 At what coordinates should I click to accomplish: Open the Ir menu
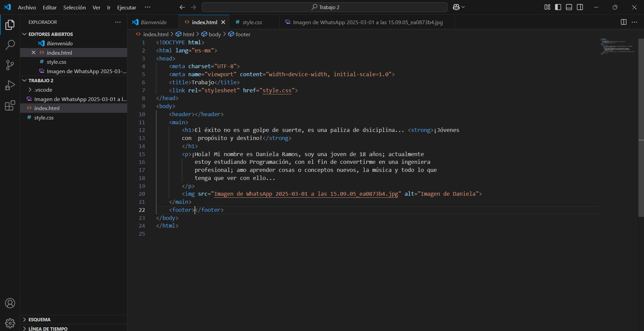tap(109, 7)
